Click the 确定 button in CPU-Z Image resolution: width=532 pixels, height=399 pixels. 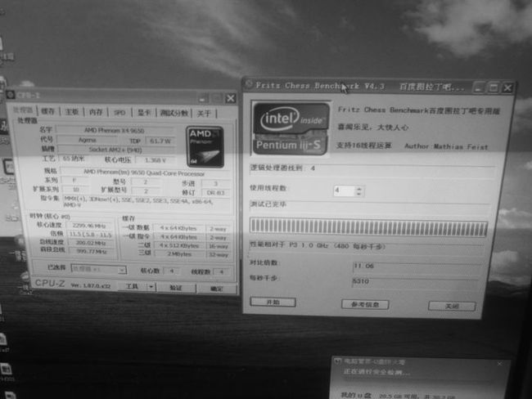click(x=217, y=289)
